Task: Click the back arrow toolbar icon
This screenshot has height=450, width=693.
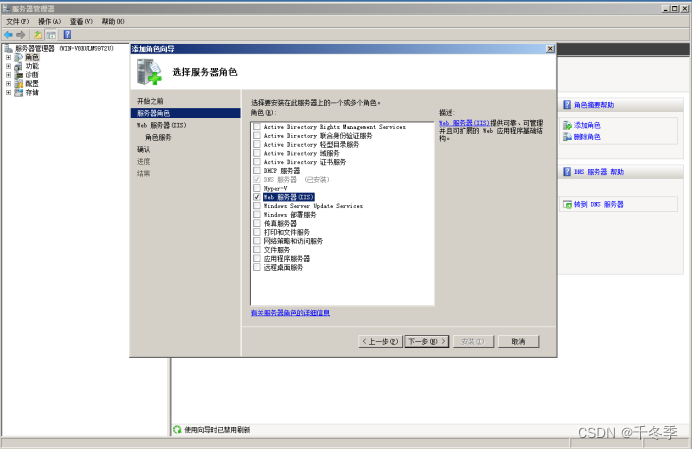Action: coord(8,34)
